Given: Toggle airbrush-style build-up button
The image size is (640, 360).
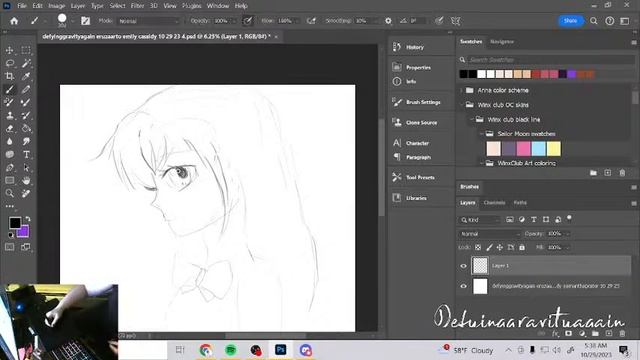Looking at the screenshot, I should (x=311, y=21).
